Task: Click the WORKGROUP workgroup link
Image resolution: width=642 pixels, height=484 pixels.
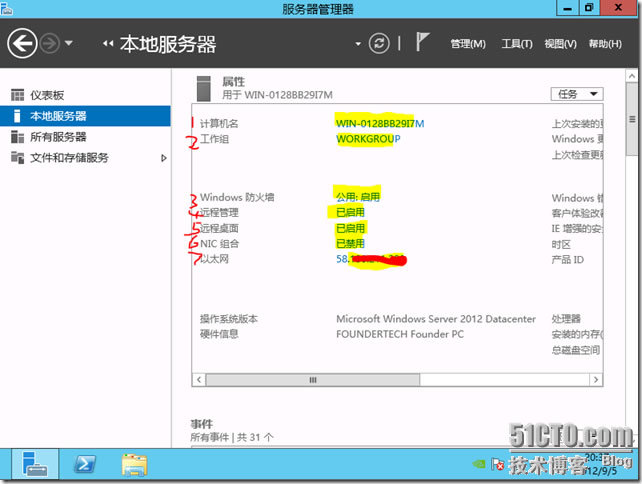Action: [368, 139]
